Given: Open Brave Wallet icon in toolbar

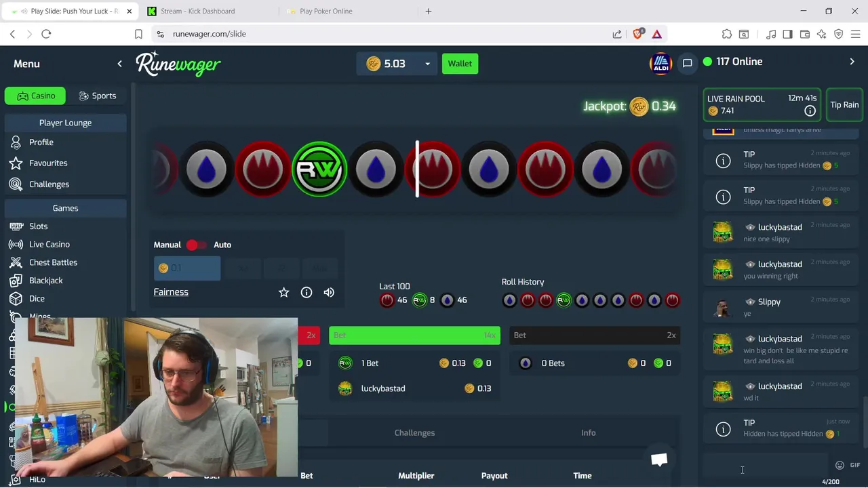Looking at the screenshot, I should [805, 34].
